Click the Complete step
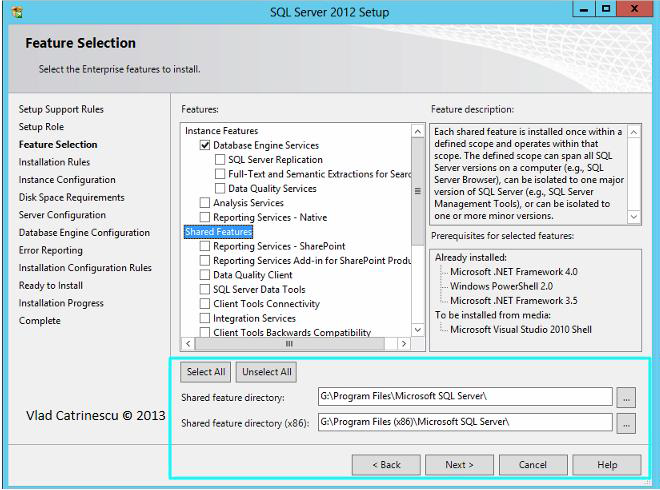This screenshot has height=490, width=660. point(40,321)
